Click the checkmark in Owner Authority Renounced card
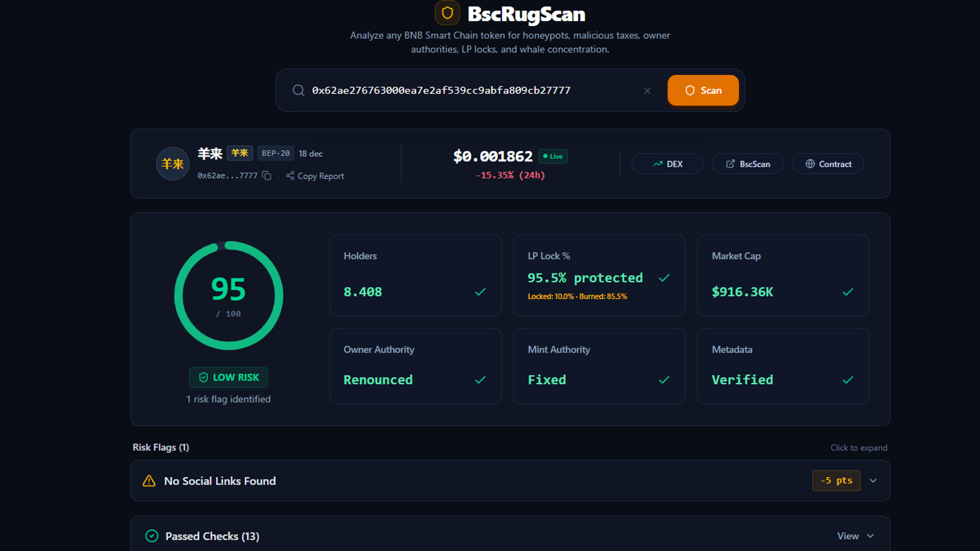 point(480,380)
